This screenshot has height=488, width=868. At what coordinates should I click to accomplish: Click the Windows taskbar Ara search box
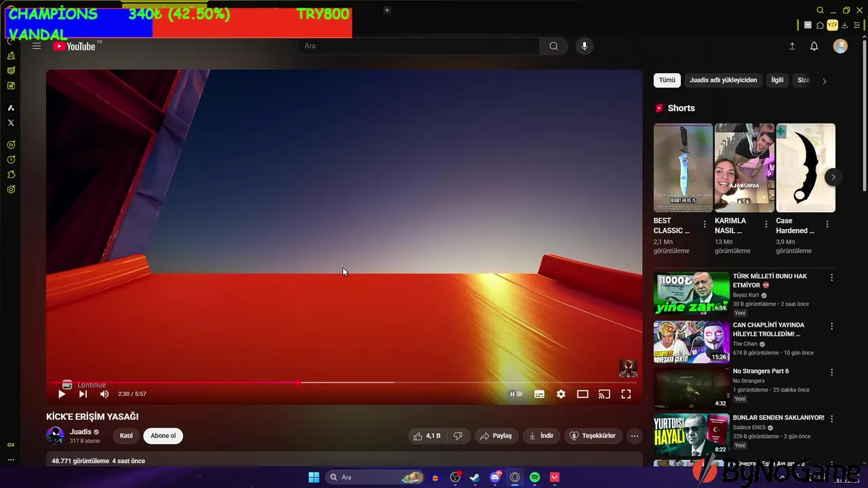click(x=375, y=477)
